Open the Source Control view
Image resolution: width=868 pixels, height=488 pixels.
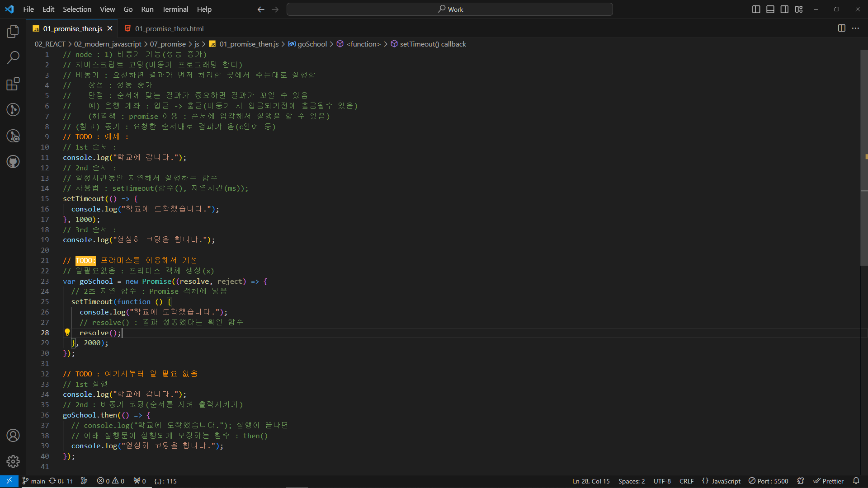click(13, 109)
